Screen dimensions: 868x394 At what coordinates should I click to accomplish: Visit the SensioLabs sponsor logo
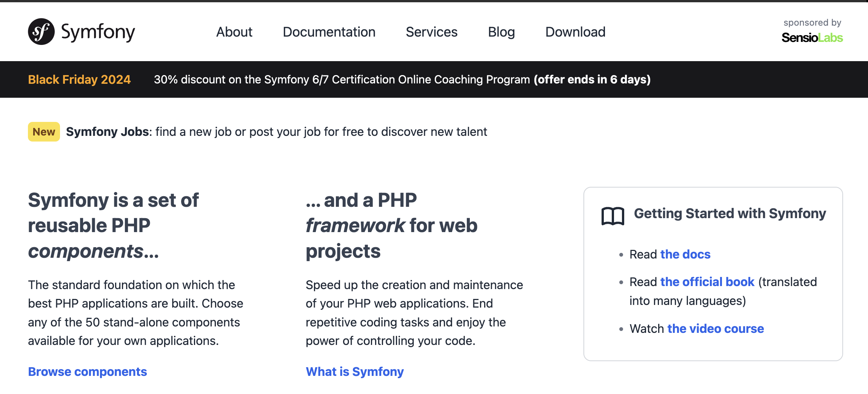812,37
